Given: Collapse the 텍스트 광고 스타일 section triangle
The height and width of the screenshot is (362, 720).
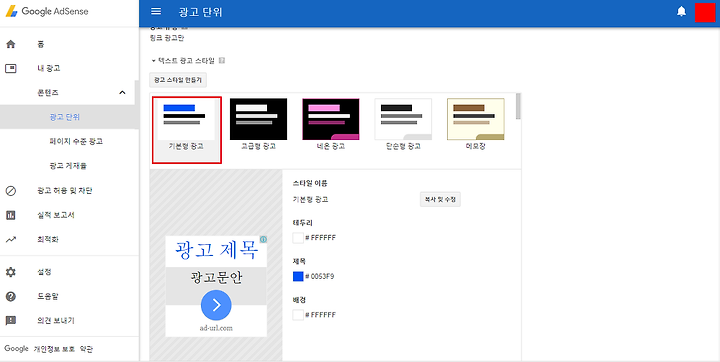Looking at the screenshot, I should tap(153, 61).
